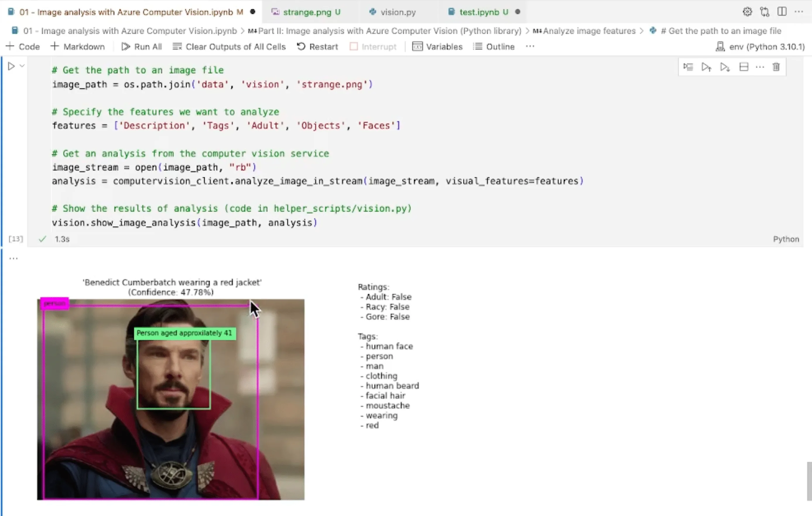Click the 1.3s execution time

62,239
